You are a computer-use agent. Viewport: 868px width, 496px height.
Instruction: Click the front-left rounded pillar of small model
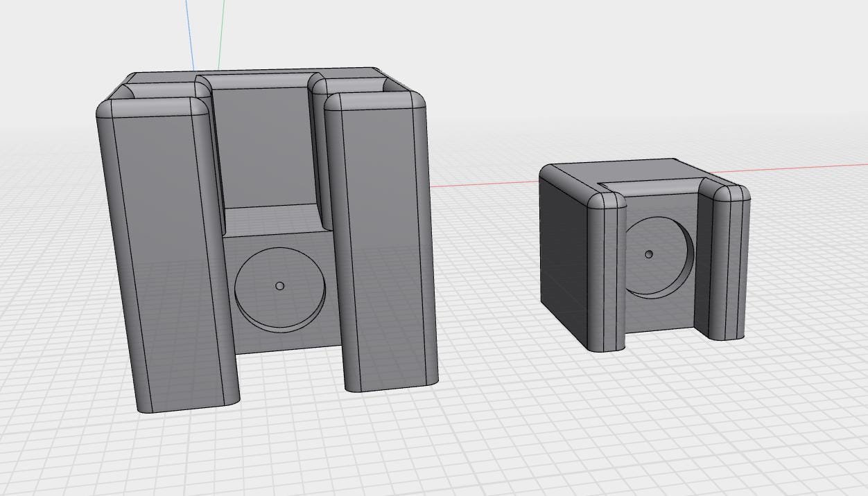point(608,277)
